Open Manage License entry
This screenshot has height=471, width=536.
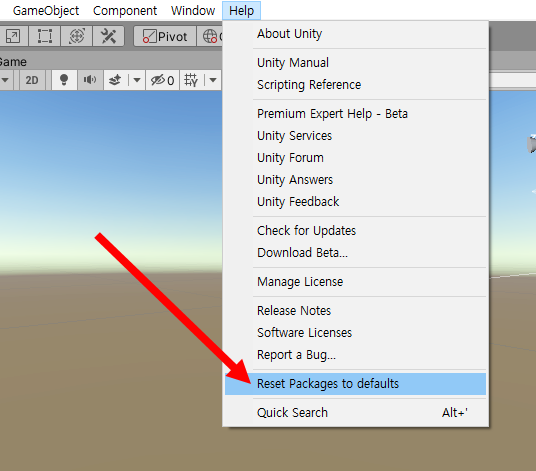click(355, 282)
